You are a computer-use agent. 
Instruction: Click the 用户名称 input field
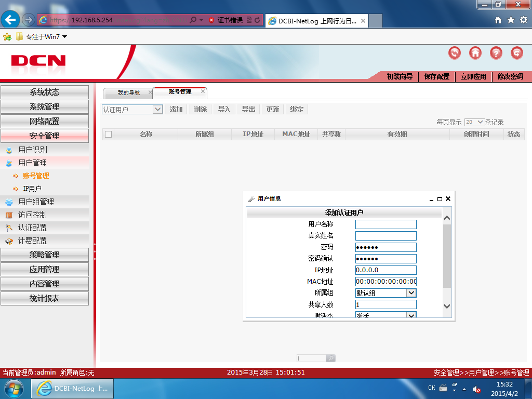[x=386, y=224]
